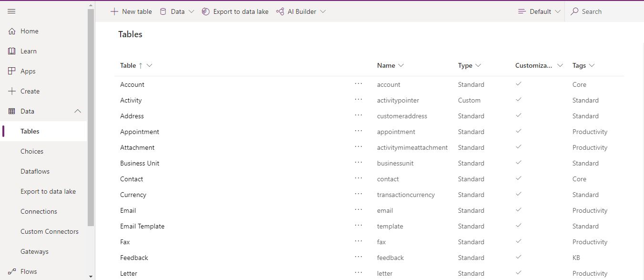644x280 pixels.
Task: Select Choices from the sidebar
Action: pyautogui.click(x=32, y=151)
